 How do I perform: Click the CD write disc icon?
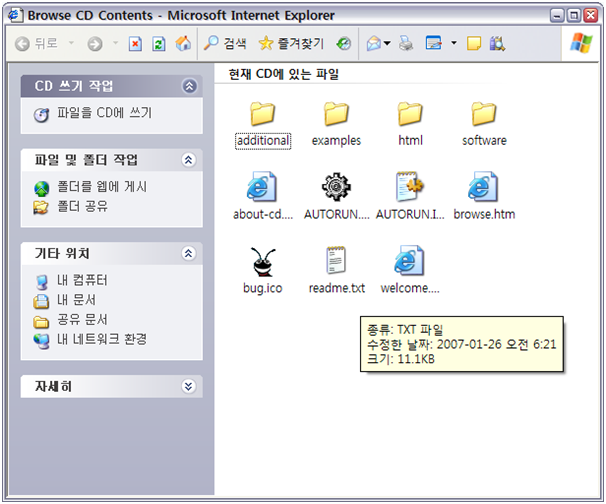tap(41, 115)
